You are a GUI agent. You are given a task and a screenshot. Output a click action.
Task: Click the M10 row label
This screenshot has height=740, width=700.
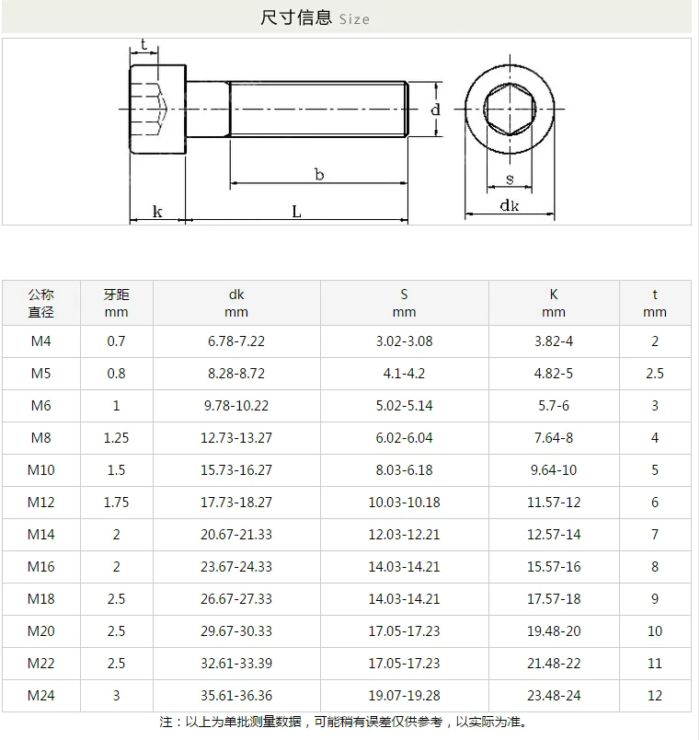click(x=41, y=470)
